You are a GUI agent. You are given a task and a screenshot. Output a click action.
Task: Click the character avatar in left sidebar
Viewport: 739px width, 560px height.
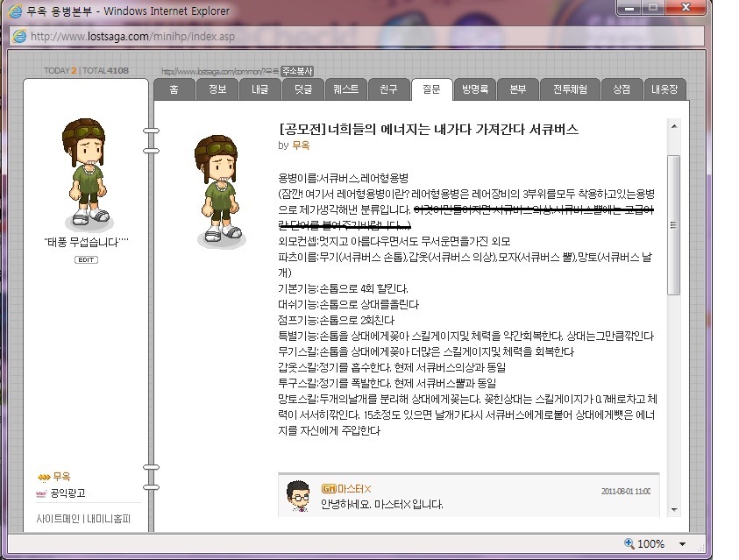86,174
